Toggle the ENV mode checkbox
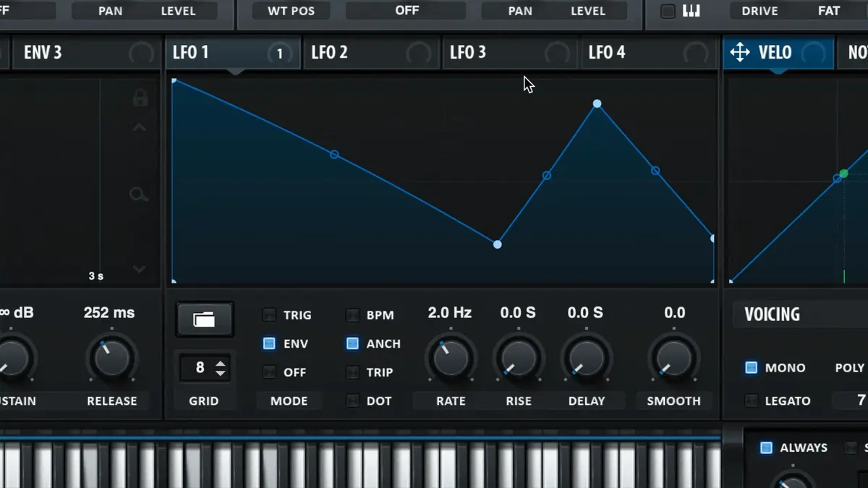 tap(269, 343)
